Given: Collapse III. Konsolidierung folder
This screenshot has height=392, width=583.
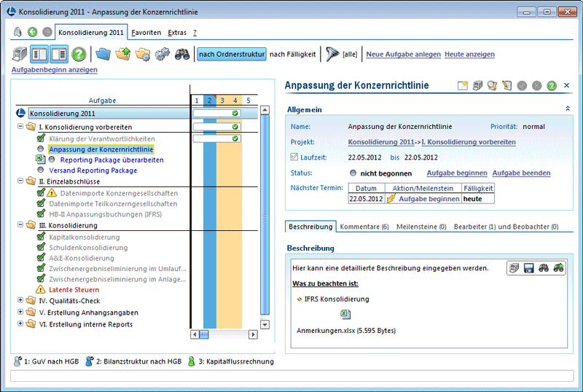Looking at the screenshot, I should (x=20, y=224).
